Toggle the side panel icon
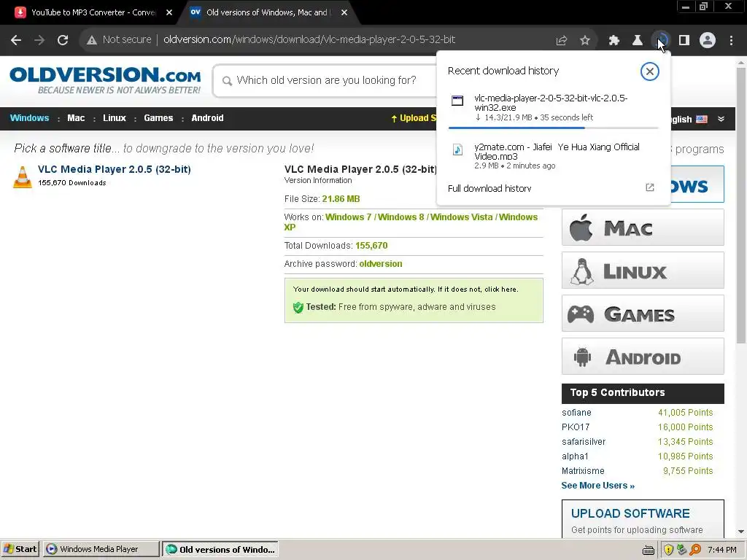The height and width of the screenshot is (560, 747). (684, 41)
